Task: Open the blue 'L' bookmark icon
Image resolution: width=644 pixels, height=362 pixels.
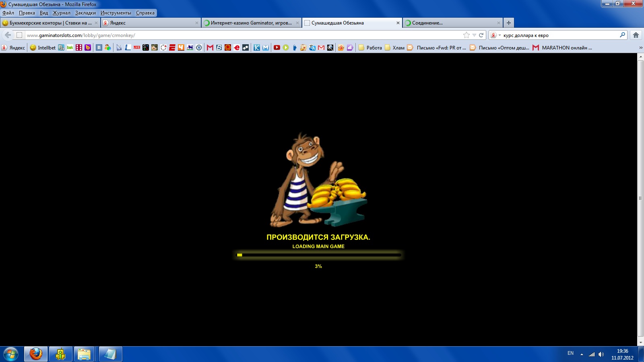Action: click(x=128, y=47)
